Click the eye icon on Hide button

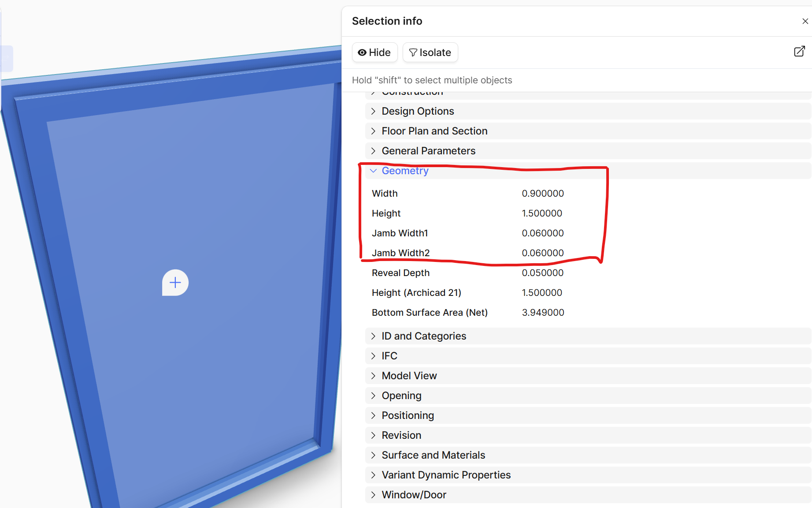(362, 52)
